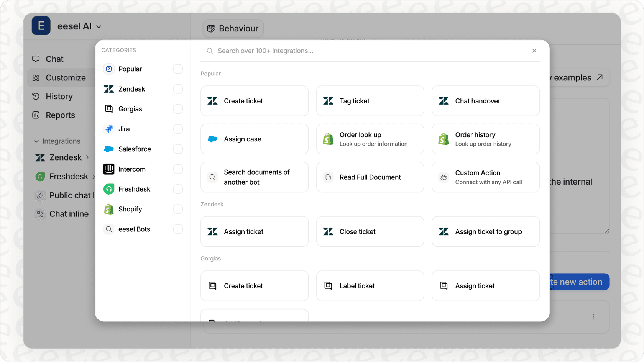The width and height of the screenshot is (644, 362).
Task: Expand the Zendesk integration chevron in sidebar
Action: coord(87,157)
